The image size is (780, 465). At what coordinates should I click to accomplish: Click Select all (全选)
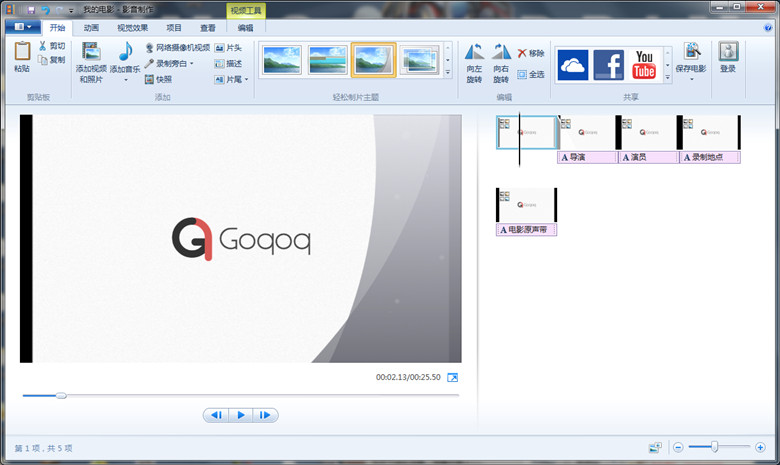pos(530,75)
